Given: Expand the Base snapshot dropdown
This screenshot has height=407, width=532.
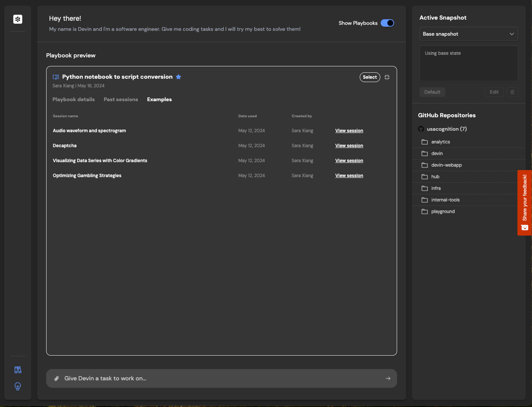Looking at the screenshot, I should 468,34.
